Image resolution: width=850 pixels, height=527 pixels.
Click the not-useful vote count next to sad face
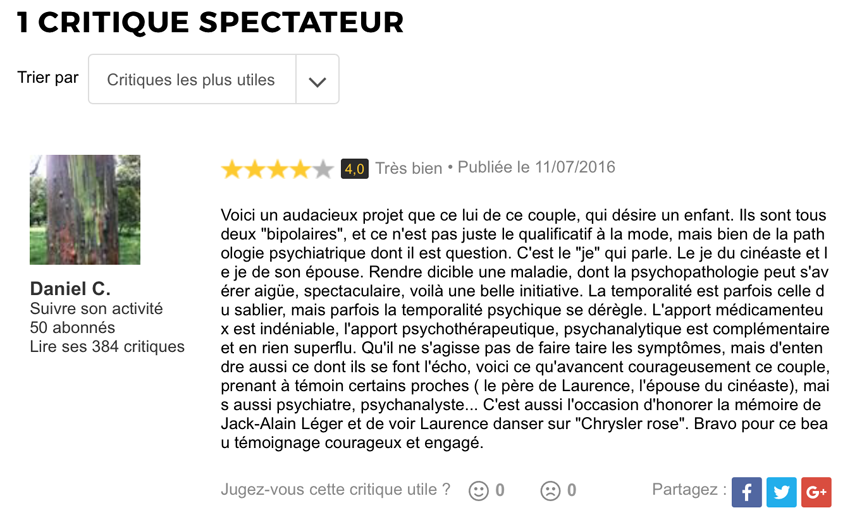571,491
